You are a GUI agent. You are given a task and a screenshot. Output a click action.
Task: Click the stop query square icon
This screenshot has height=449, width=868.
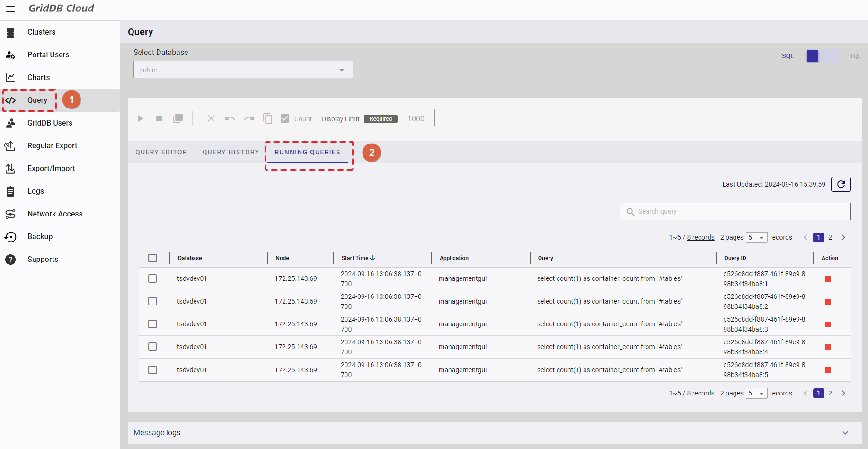[x=159, y=118]
